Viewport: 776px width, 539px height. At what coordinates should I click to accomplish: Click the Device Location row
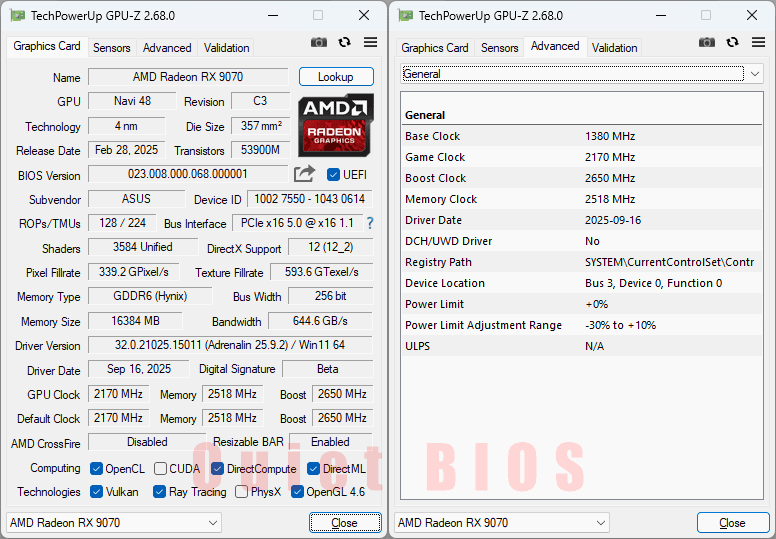click(x=582, y=283)
